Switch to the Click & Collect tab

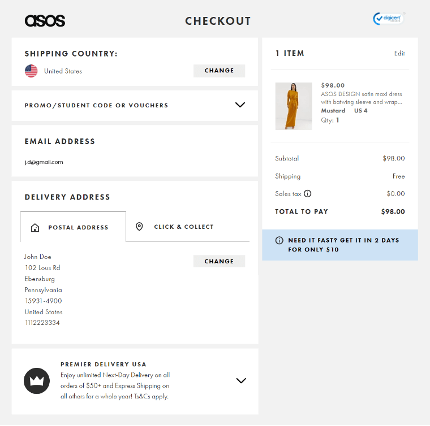188,226
